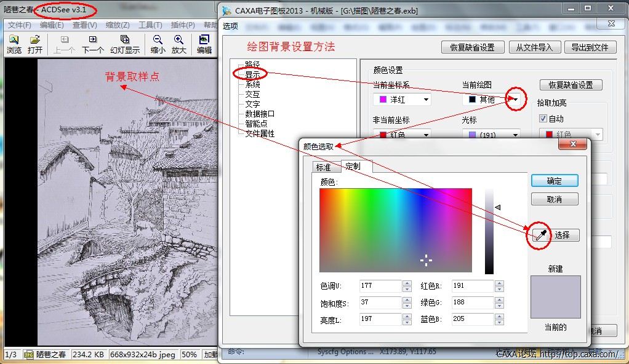Click the brightness slider bar in the color dialog

pos(489,231)
